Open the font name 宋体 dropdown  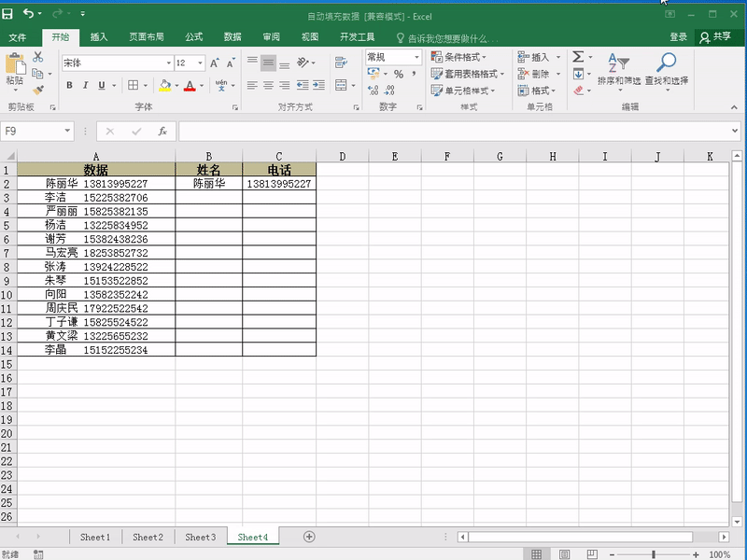tap(169, 63)
